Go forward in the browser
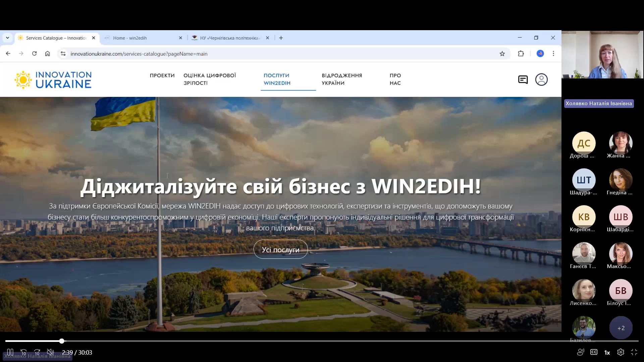 tap(21, 54)
